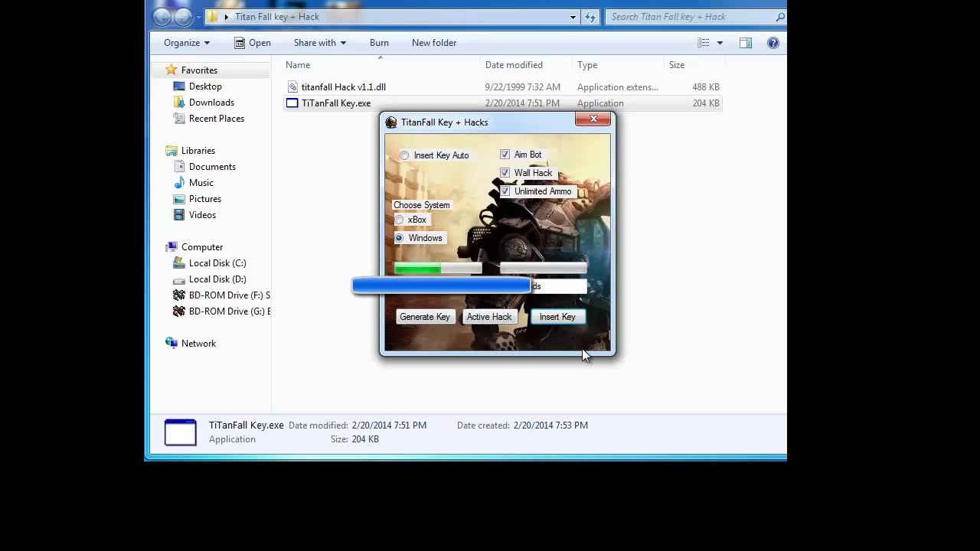Uncheck the Wall Hack checkbox
The image size is (980, 551).
coord(505,173)
